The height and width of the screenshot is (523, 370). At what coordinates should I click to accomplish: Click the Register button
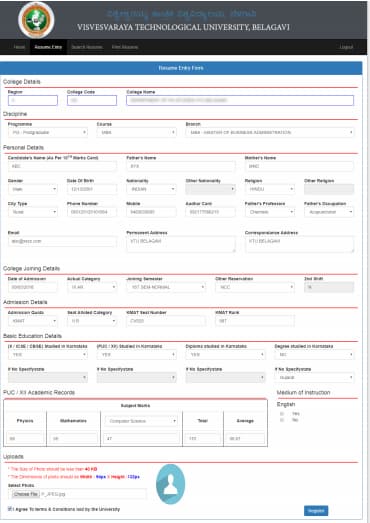point(316,511)
